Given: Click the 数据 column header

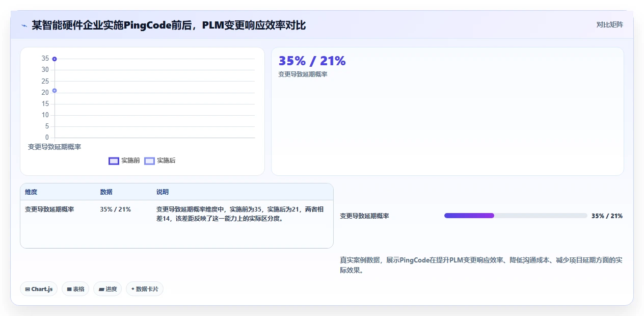Looking at the screenshot, I should pos(106,192).
